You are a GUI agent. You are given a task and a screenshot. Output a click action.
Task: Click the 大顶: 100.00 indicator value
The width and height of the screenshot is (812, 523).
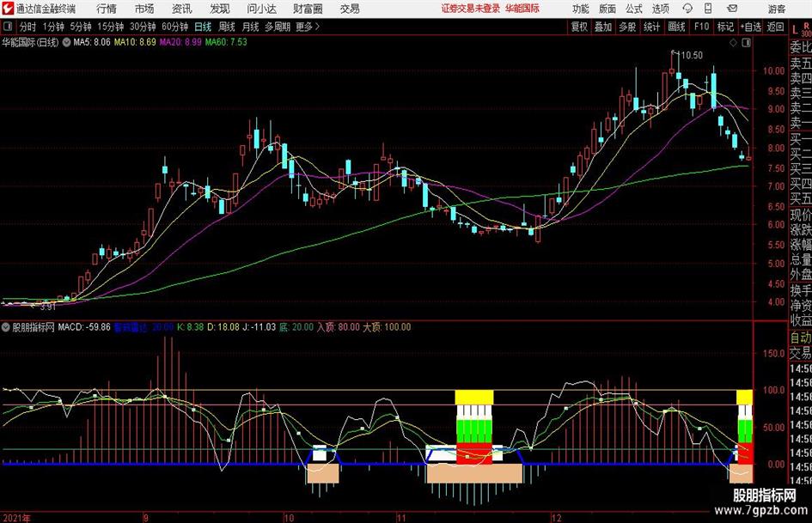(387, 327)
